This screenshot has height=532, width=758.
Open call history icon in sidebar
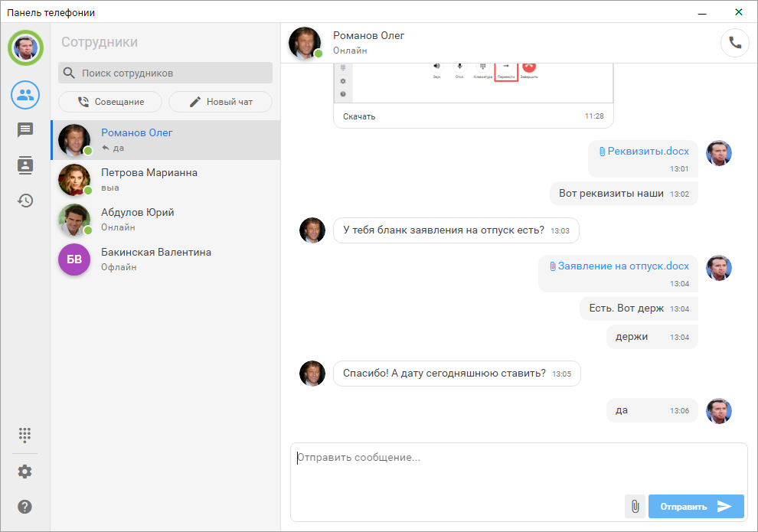(x=25, y=201)
